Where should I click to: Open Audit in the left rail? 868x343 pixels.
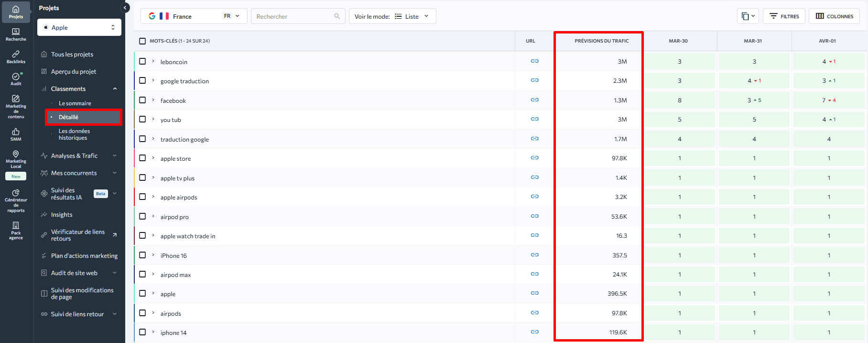16,79
